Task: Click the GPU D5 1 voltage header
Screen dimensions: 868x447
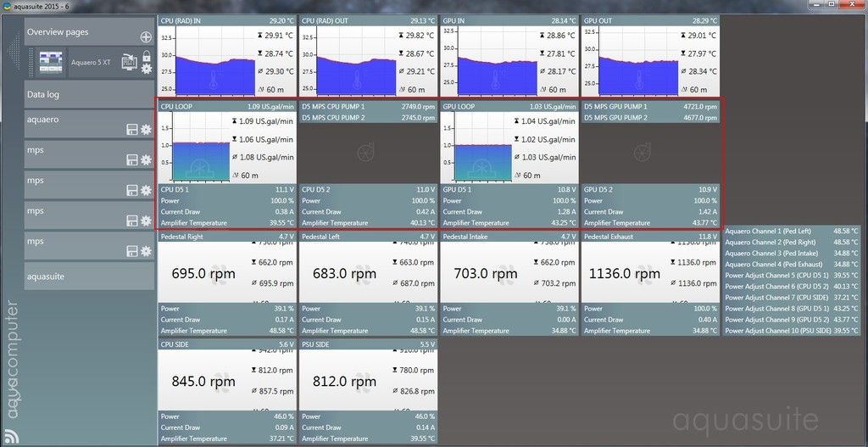Action: pyautogui.click(x=509, y=189)
